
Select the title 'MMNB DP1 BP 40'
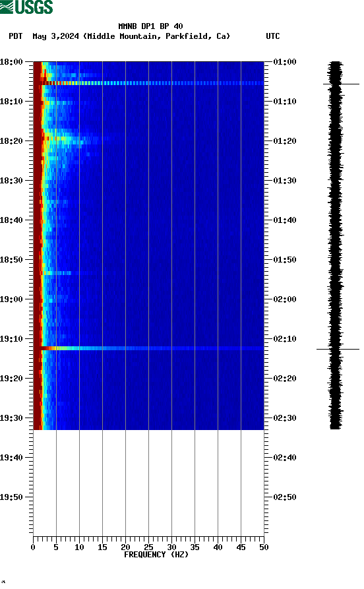150,26
